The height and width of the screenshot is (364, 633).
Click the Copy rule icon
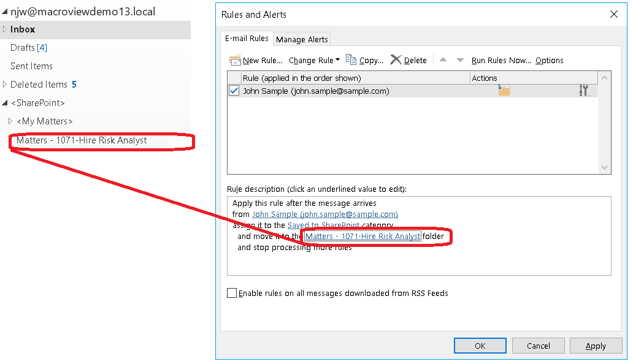point(351,59)
